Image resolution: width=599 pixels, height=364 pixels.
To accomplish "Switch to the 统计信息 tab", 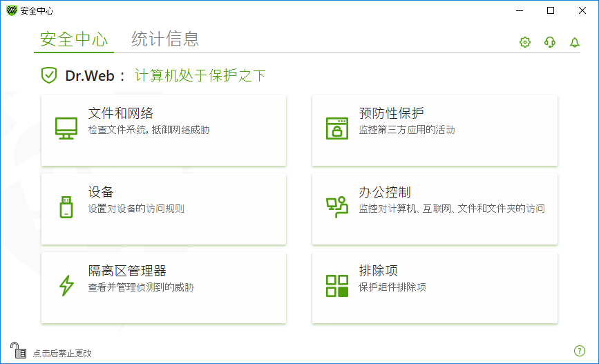I will 165,39.
